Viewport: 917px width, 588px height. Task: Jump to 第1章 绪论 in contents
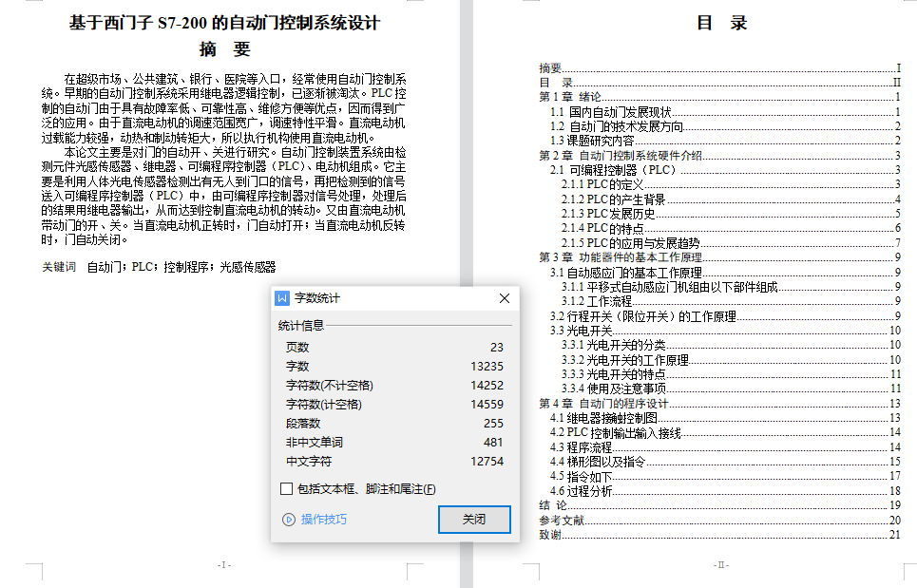(x=570, y=97)
